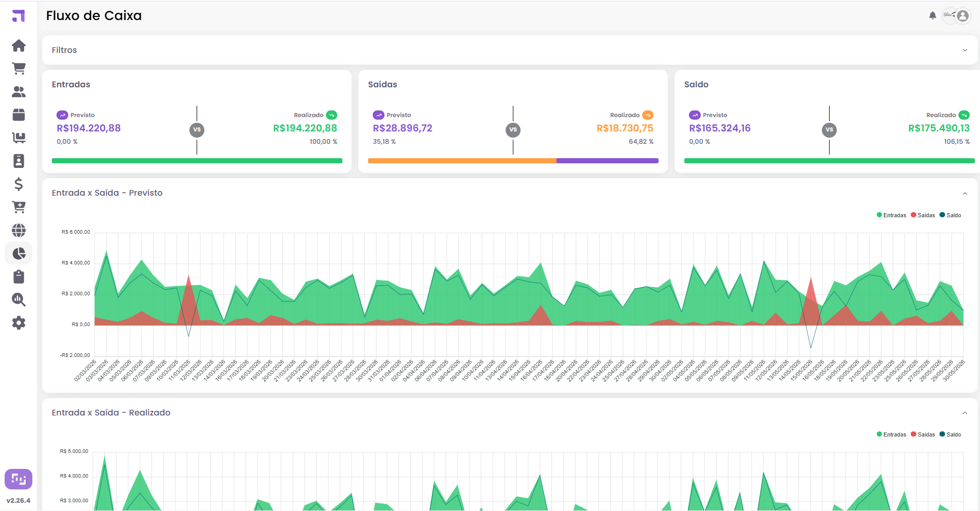Click the VS badge in Entradas card
This screenshot has height=511, width=980.
[x=197, y=130]
